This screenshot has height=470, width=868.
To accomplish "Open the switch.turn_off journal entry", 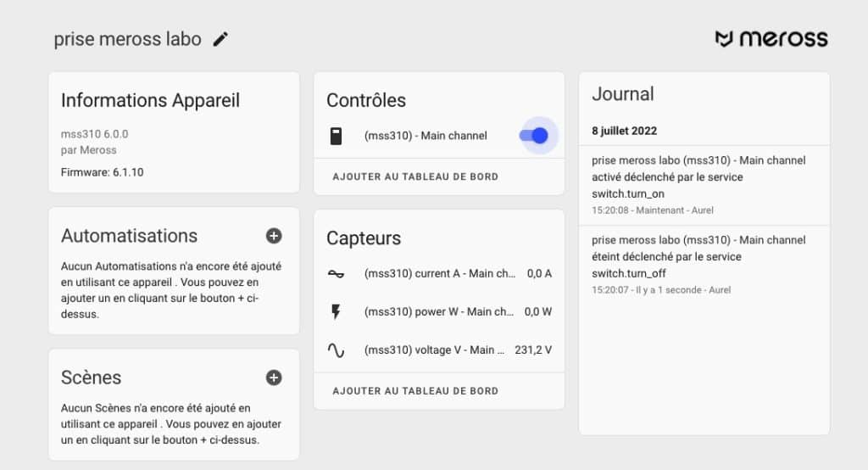I will pos(704,265).
